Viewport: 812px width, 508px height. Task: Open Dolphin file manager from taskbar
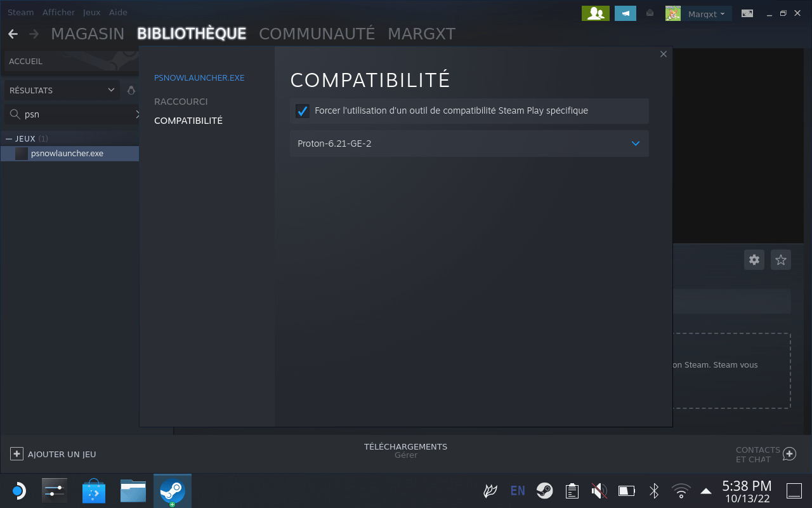point(133,491)
